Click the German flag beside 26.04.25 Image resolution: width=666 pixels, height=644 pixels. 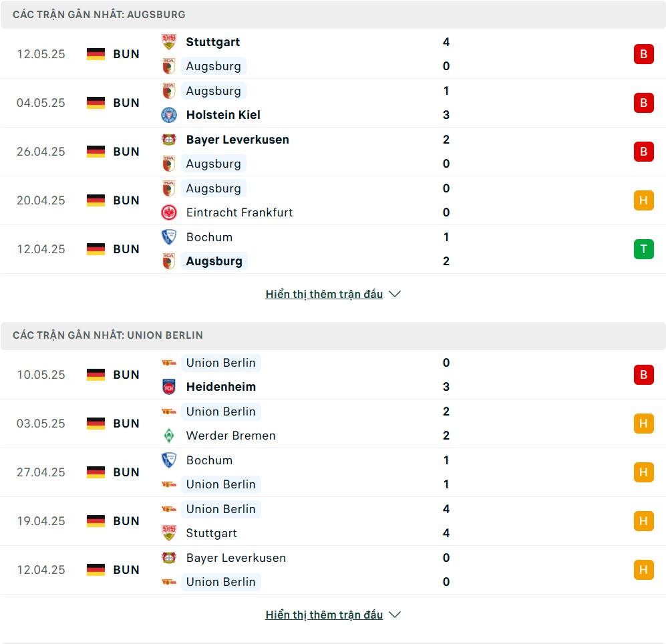(x=96, y=152)
